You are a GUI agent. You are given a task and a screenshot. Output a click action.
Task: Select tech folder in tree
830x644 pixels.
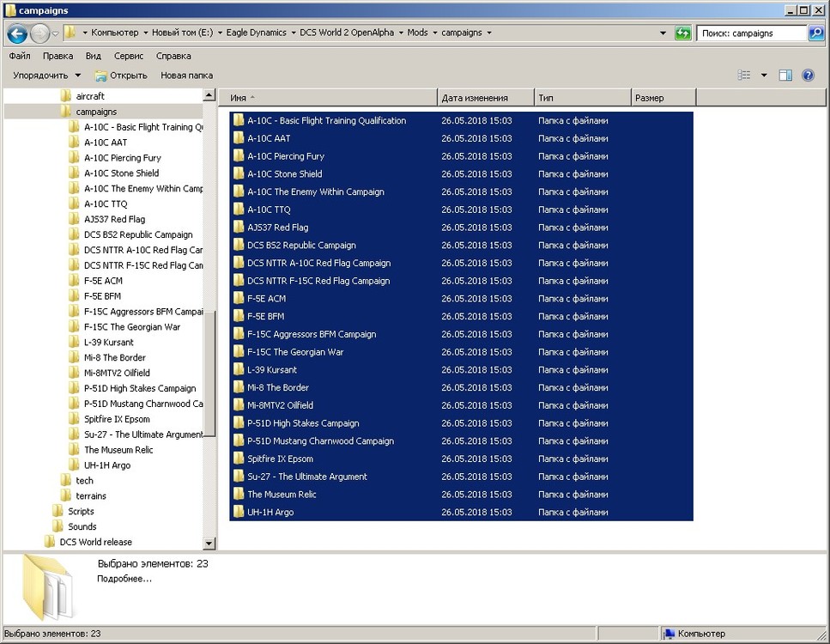84,480
